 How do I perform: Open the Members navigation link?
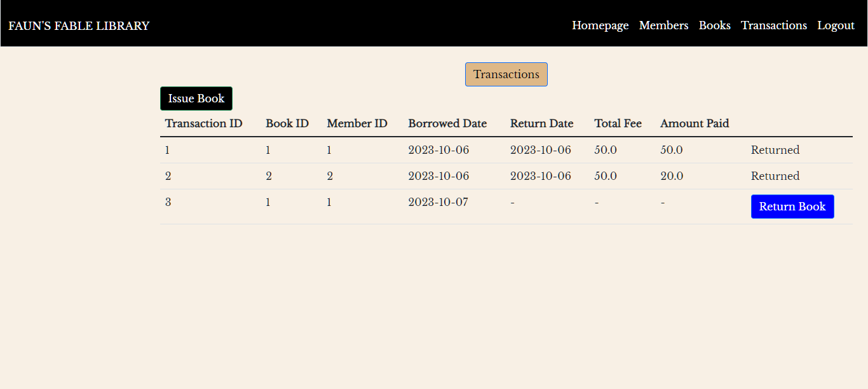(x=663, y=25)
